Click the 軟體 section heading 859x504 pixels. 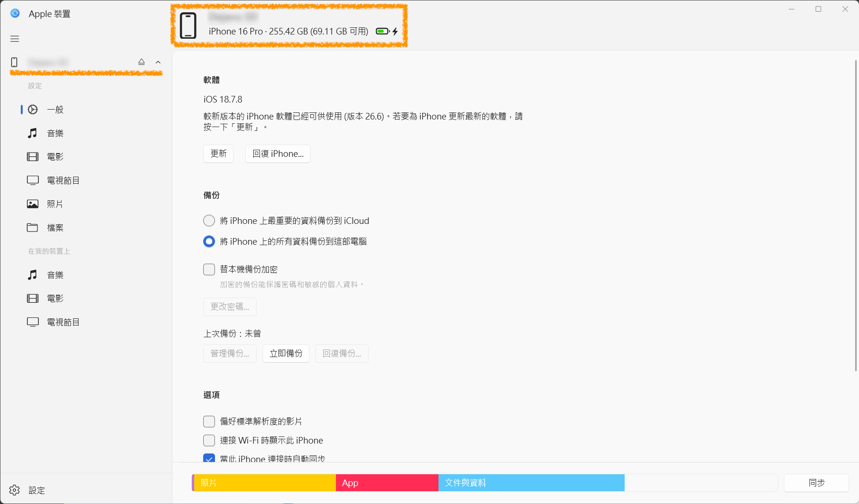tap(212, 80)
